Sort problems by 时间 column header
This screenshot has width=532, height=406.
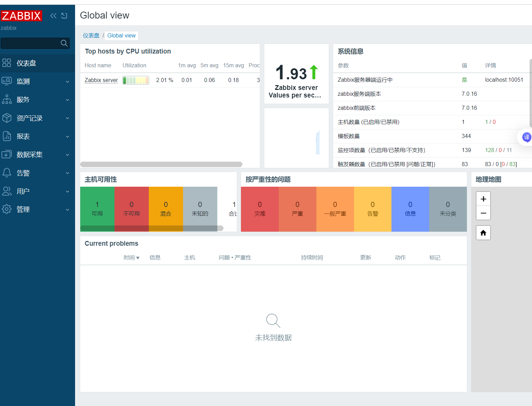131,258
